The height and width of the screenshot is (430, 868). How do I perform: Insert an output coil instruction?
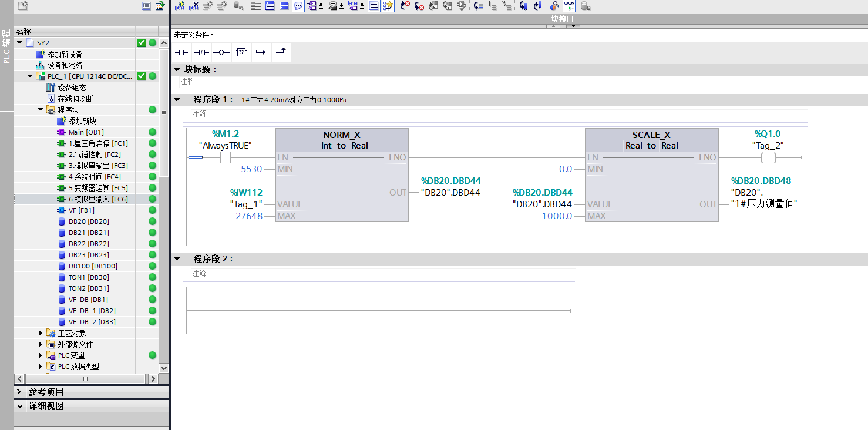tap(221, 52)
